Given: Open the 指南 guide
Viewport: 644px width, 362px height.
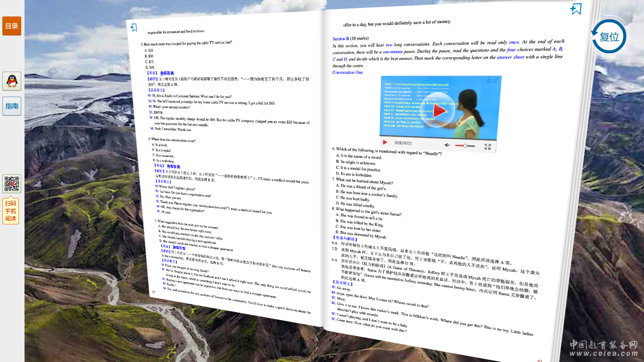Looking at the screenshot, I should (12, 106).
